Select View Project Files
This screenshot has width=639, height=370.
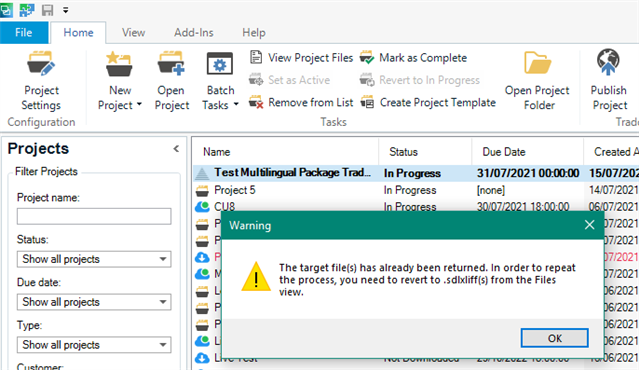(302, 58)
